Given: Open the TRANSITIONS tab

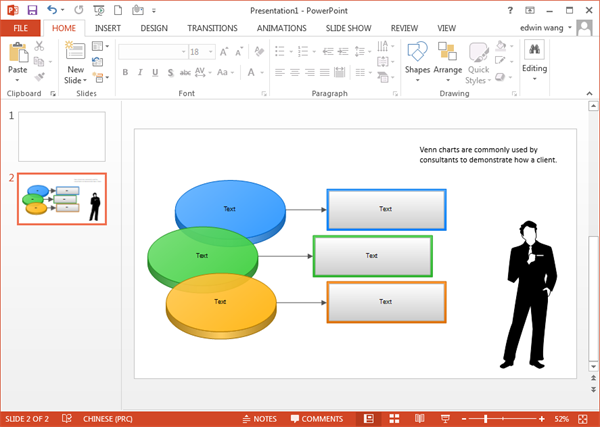Looking at the screenshot, I should coord(213,28).
